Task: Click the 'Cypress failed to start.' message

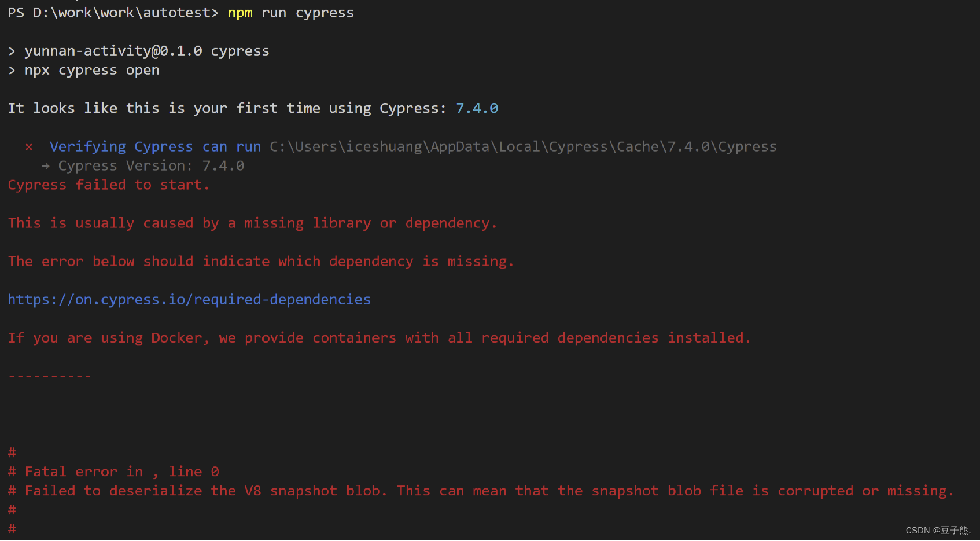Action: point(108,185)
